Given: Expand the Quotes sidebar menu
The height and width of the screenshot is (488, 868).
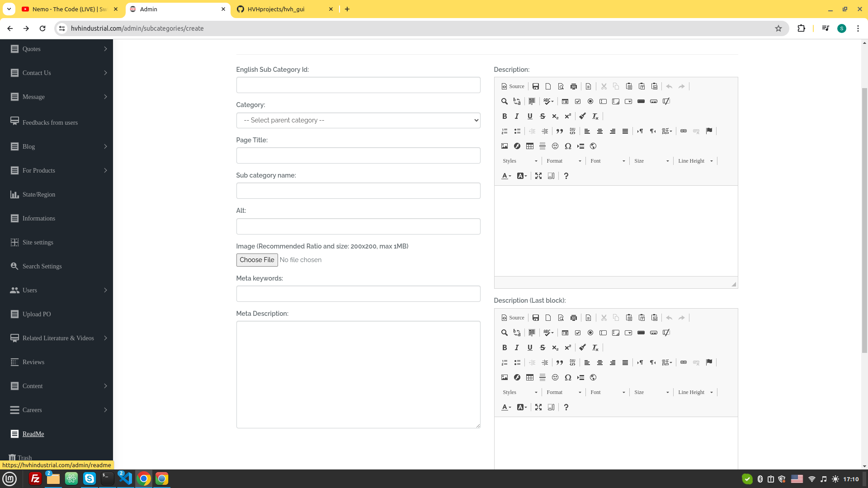Looking at the screenshot, I should tap(57, 49).
